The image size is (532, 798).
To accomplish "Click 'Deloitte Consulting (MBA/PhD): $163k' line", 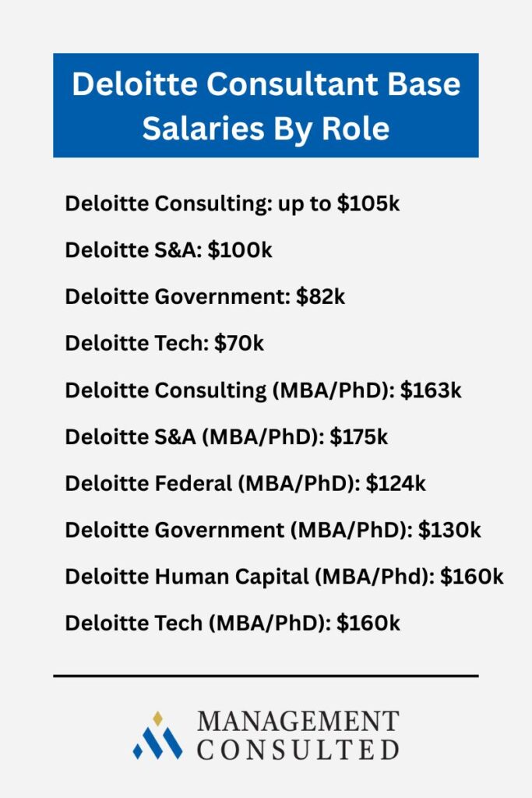I will point(263,390).
